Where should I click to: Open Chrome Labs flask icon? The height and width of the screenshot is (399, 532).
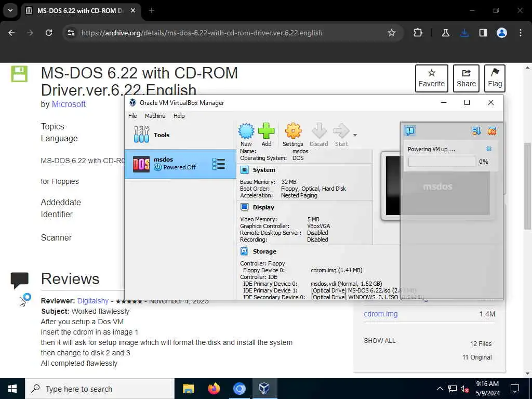coord(445,33)
